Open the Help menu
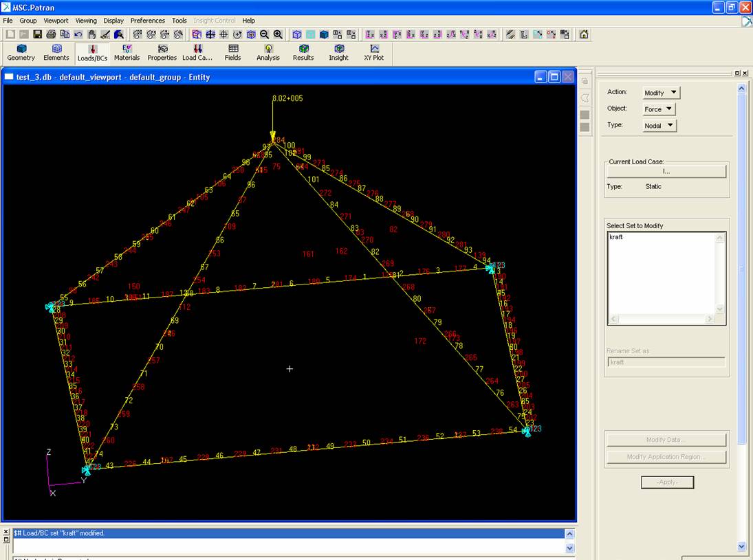 [248, 21]
